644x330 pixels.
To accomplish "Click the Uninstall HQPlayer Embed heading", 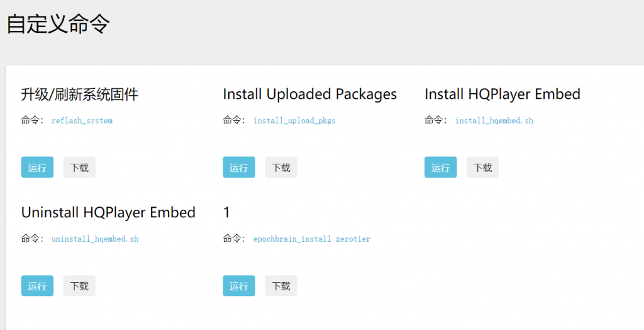I will tap(108, 213).
